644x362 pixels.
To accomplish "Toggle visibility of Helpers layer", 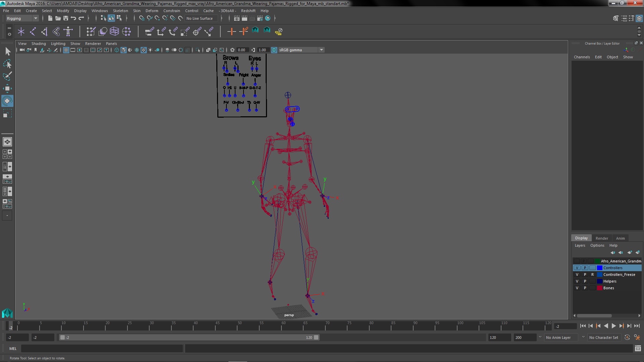I will 577,281.
